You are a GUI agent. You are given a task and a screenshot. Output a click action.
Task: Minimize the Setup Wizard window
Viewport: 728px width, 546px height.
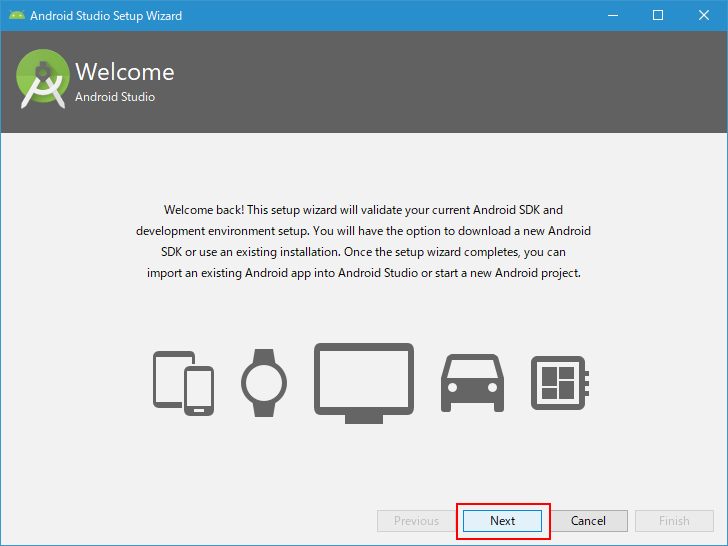point(613,15)
